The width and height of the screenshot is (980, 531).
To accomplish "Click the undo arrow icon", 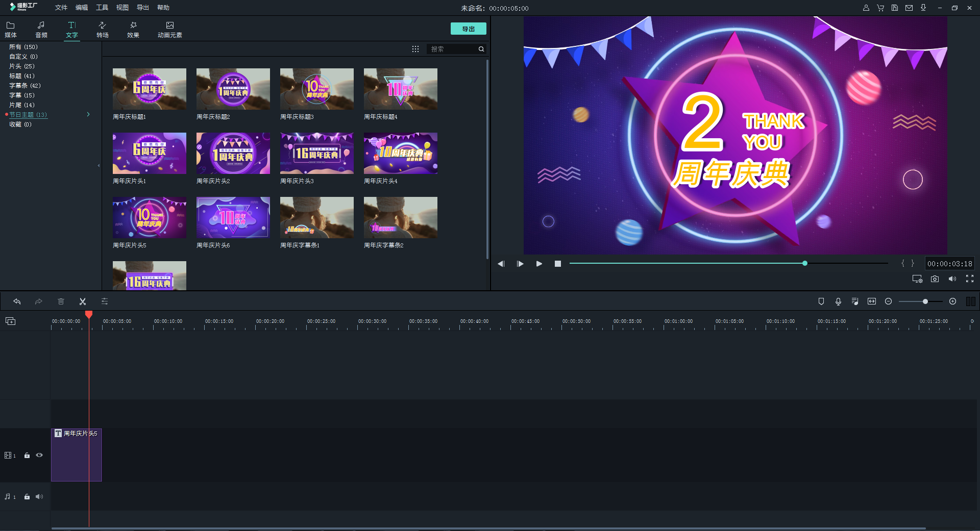I will point(17,301).
